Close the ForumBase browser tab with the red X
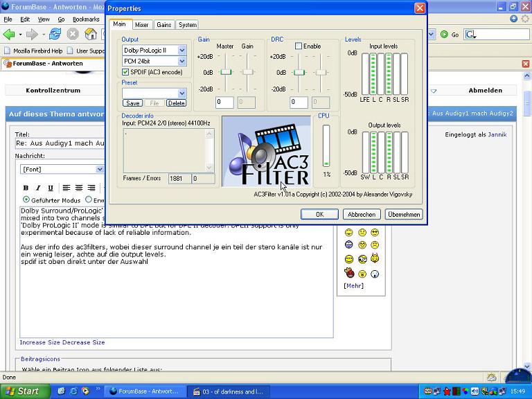This screenshot has width=532, height=399. (526, 64)
